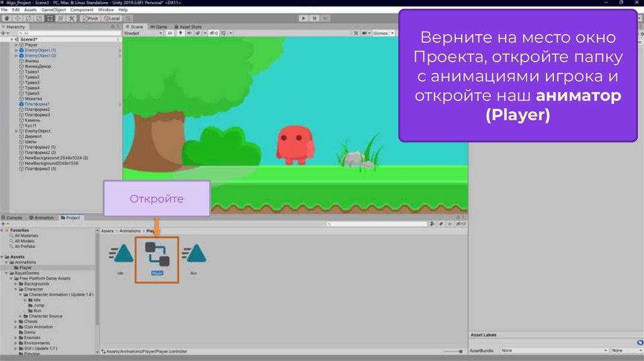Open Search by Type filter in Project
Viewport: 644px width, 361px height.
pos(432,224)
